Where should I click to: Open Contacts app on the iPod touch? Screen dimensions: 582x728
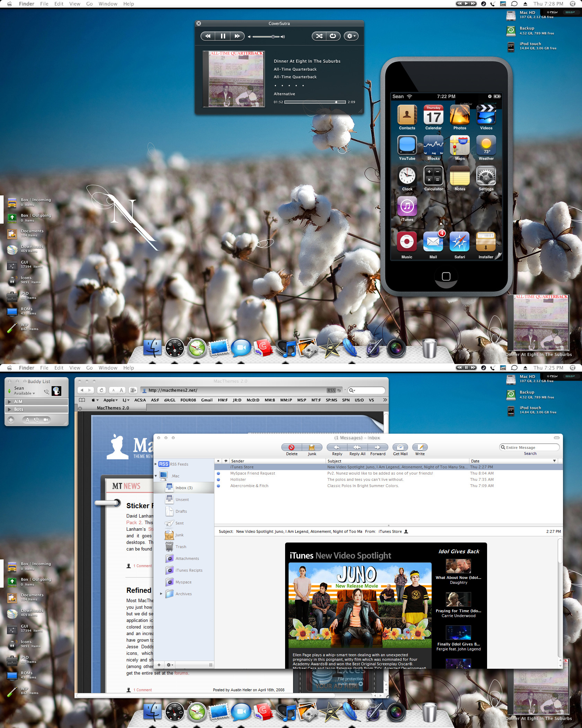pyautogui.click(x=407, y=115)
